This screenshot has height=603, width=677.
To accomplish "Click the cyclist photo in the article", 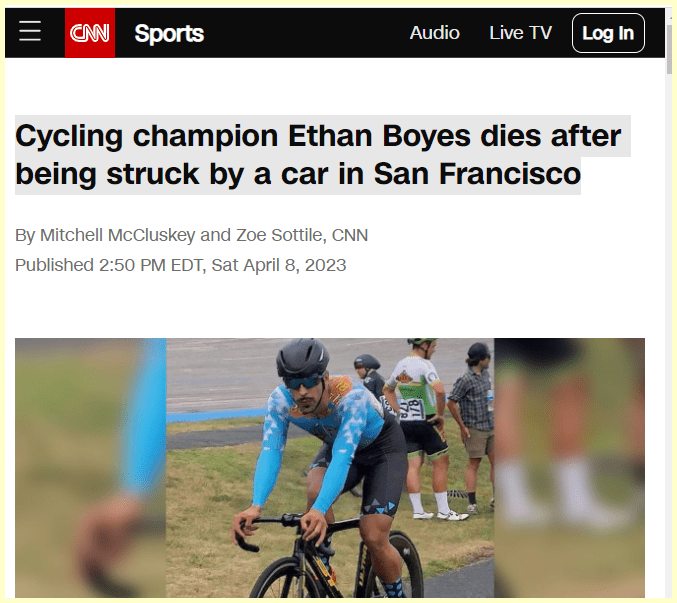I will tap(330, 468).
